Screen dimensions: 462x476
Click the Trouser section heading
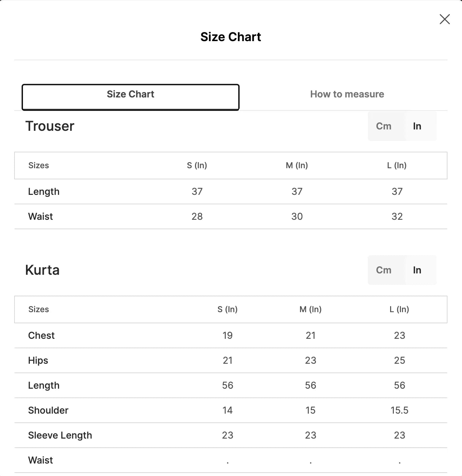[50, 126]
